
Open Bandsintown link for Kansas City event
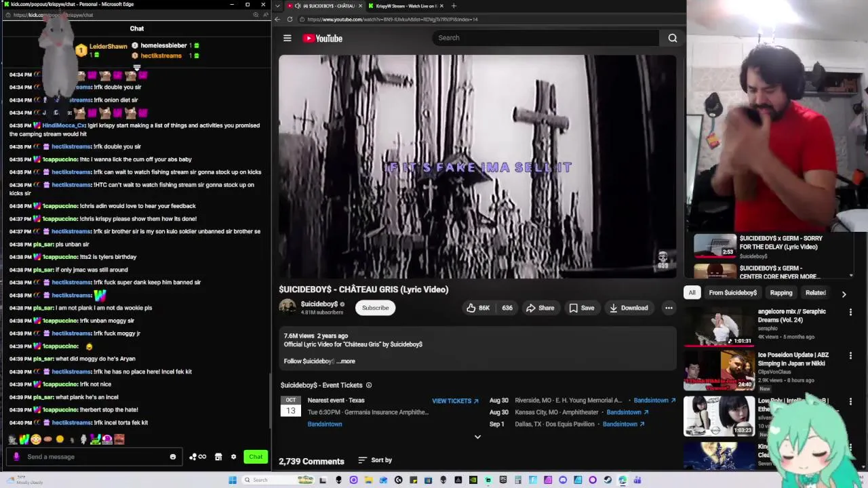click(x=627, y=412)
